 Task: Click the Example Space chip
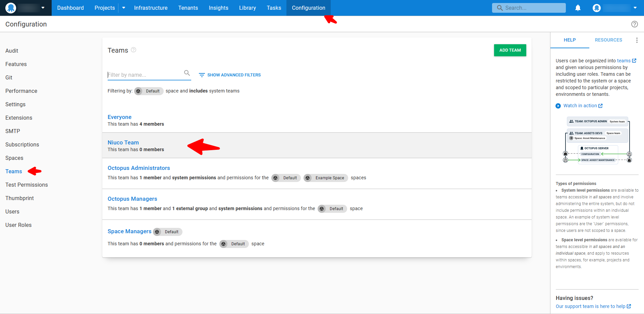click(x=326, y=178)
